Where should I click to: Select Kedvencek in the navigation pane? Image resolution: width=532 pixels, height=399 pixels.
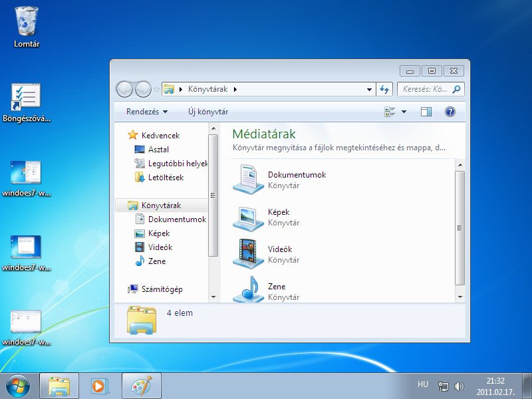click(160, 136)
